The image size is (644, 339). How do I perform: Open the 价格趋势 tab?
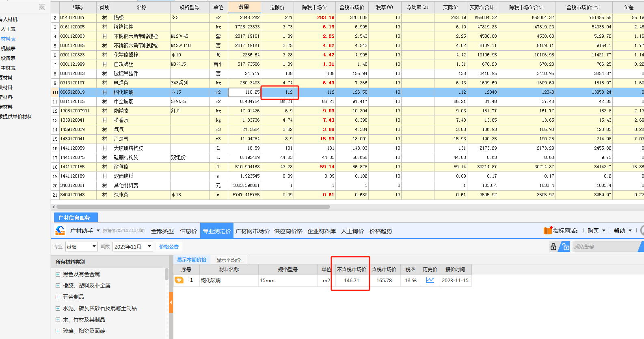pos(381,231)
